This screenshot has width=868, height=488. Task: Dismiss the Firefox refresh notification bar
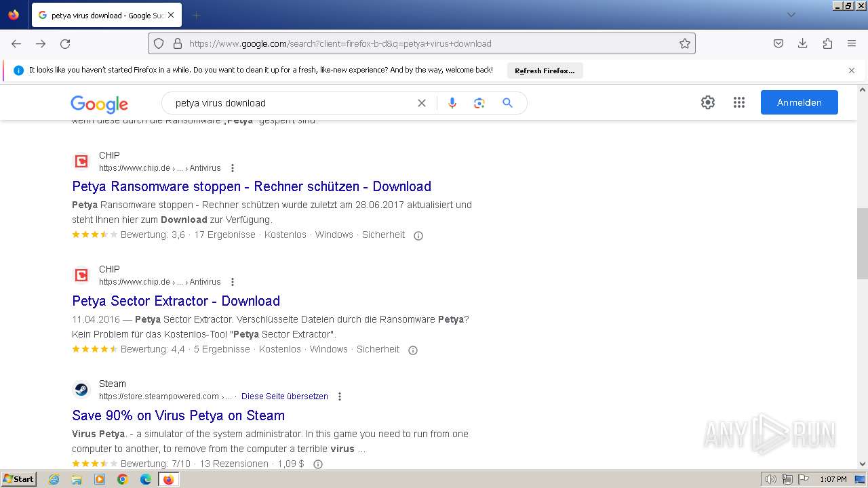852,70
